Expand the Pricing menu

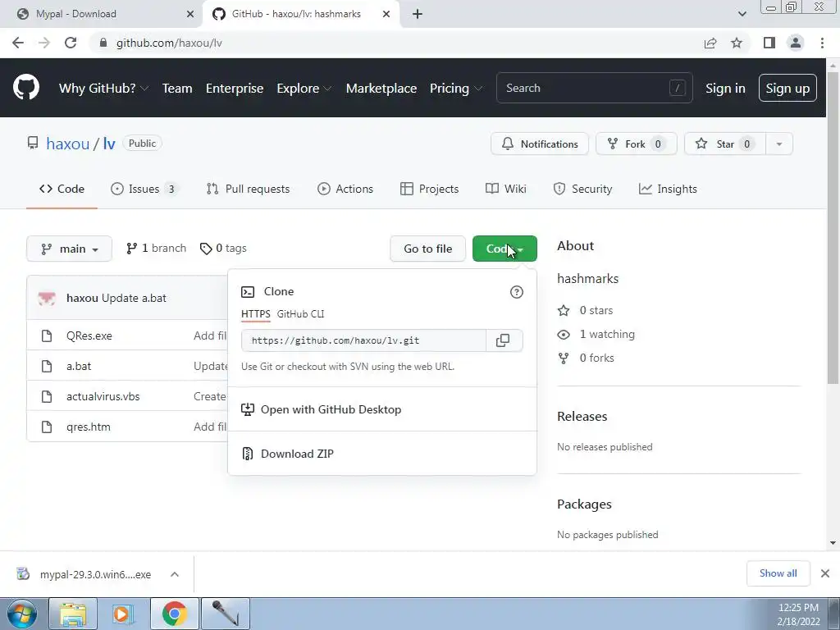pos(455,89)
